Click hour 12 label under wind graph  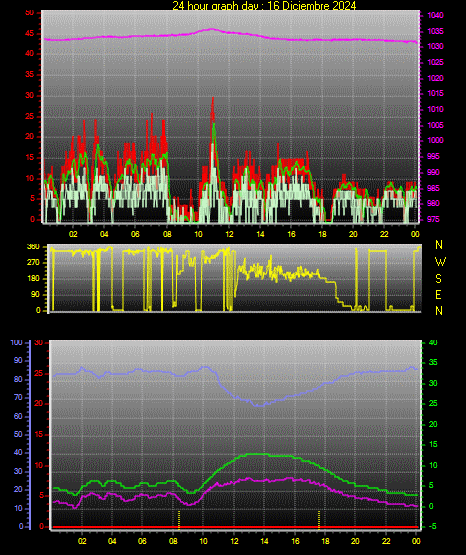coord(229,234)
